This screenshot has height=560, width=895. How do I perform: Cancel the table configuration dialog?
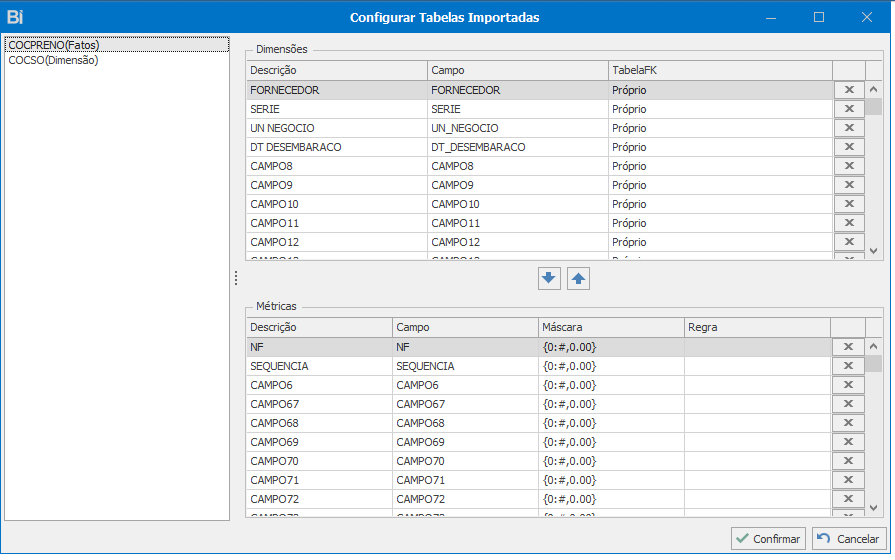click(x=848, y=539)
